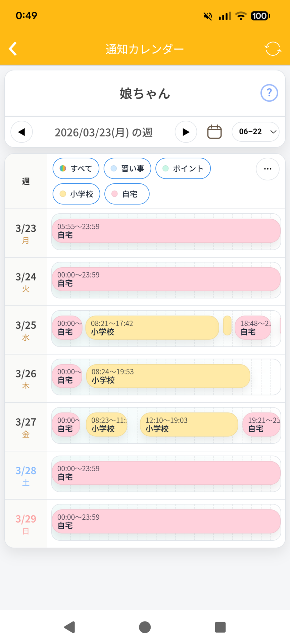The height and width of the screenshot is (644, 290).
Task: Toggle the 自宅 filter chip
Action: click(x=127, y=194)
